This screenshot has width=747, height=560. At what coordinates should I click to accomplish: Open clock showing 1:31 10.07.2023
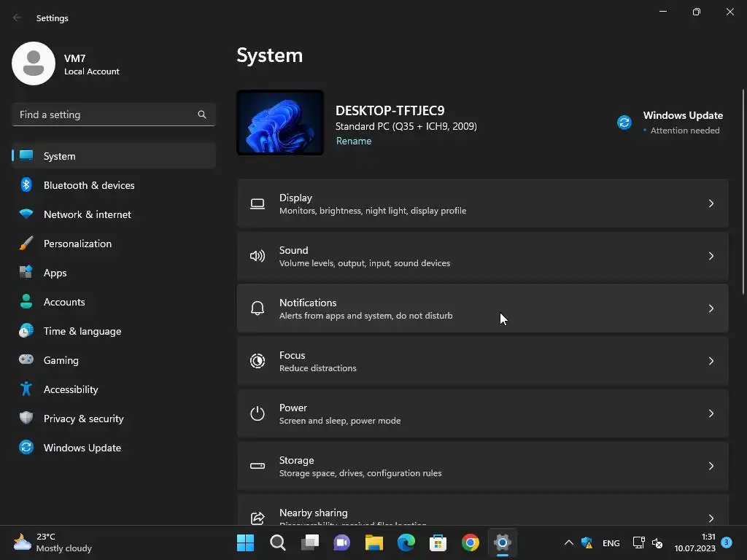click(x=694, y=542)
